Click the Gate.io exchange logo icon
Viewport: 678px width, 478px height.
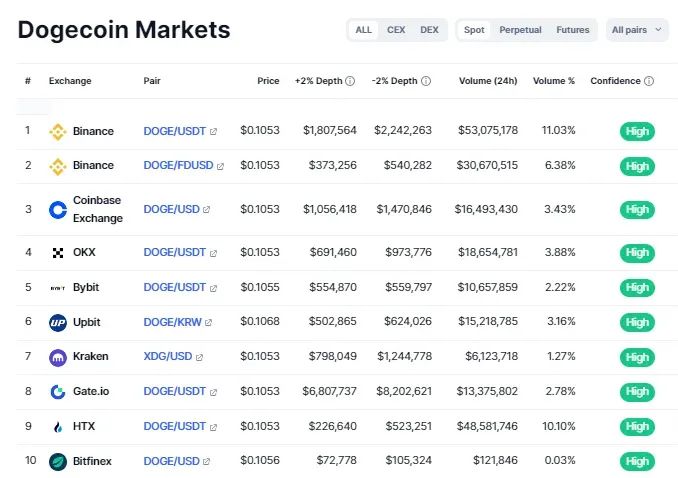click(x=57, y=391)
